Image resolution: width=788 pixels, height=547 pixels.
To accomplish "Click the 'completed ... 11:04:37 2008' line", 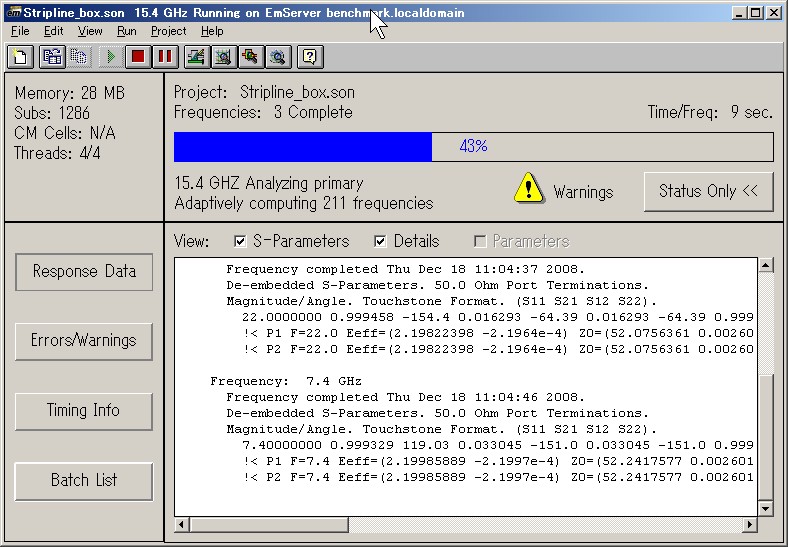I will point(406,269).
